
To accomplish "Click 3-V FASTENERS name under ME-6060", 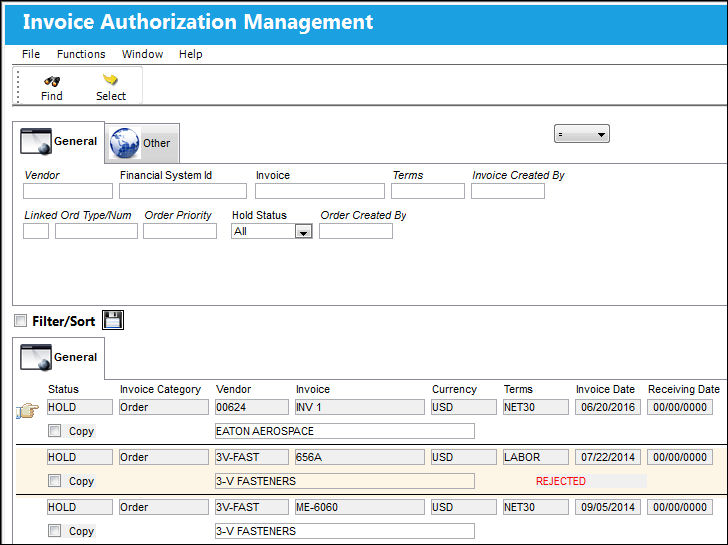I will click(344, 531).
